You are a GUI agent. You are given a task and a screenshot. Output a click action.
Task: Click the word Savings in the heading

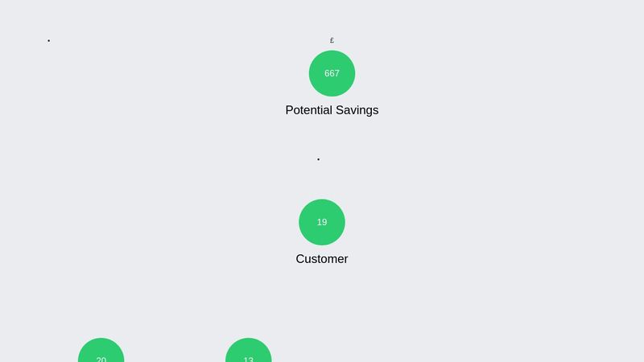357,110
